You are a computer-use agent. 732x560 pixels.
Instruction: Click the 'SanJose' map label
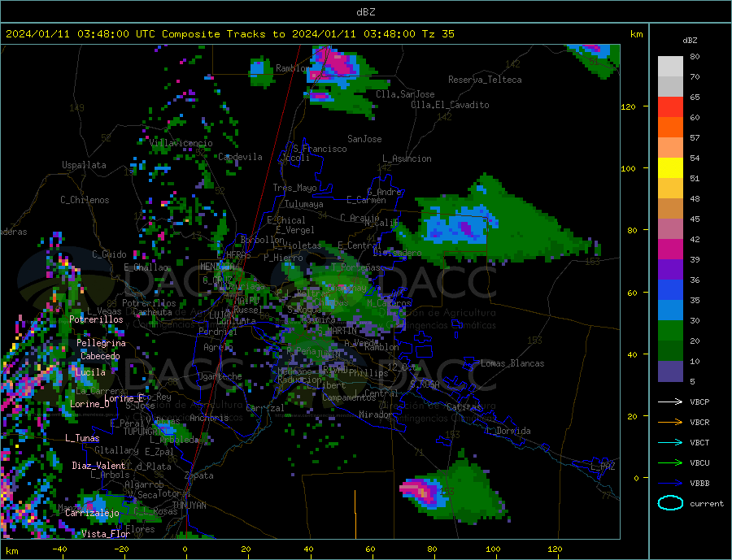364,139
